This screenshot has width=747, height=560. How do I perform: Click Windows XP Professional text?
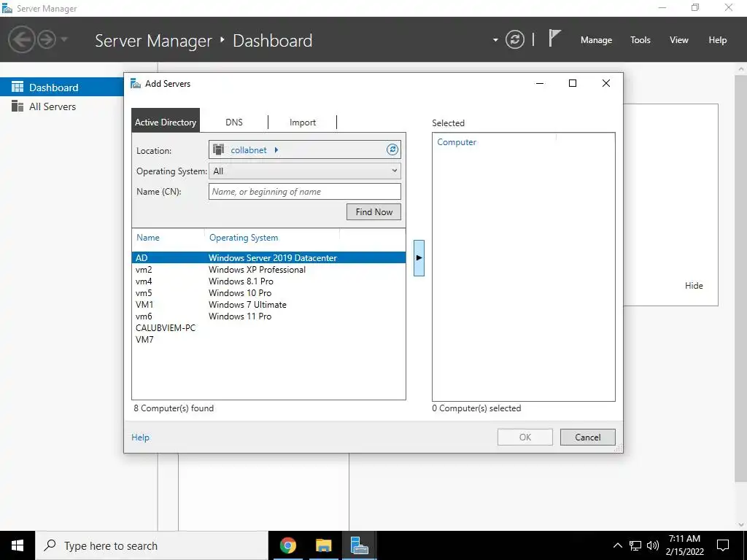point(257,270)
